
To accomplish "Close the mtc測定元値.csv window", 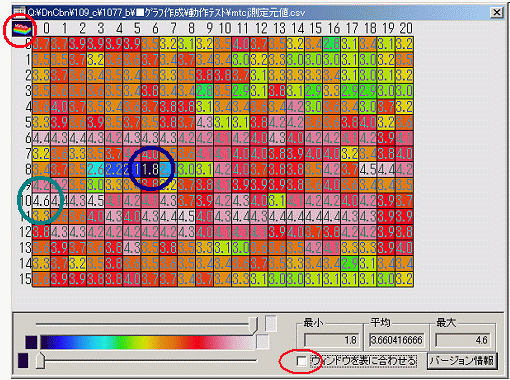I will (497, 13).
